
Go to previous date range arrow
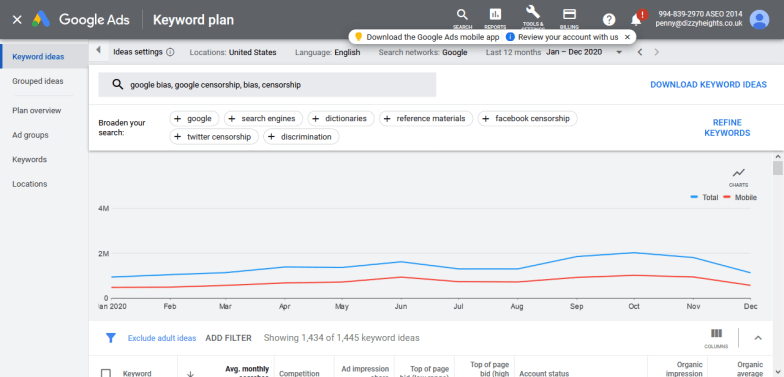coord(640,52)
